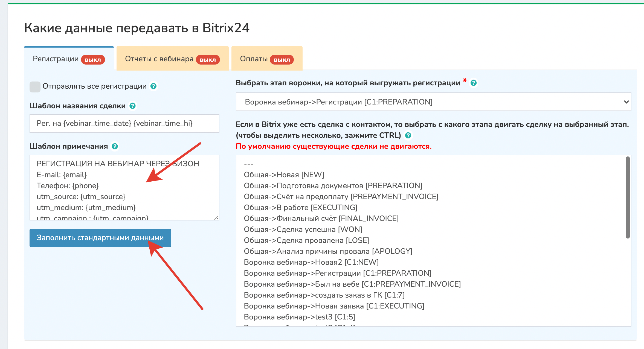Open help icon beside 'Шаблон примечания'
This screenshot has height=349, width=644.
tap(115, 146)
